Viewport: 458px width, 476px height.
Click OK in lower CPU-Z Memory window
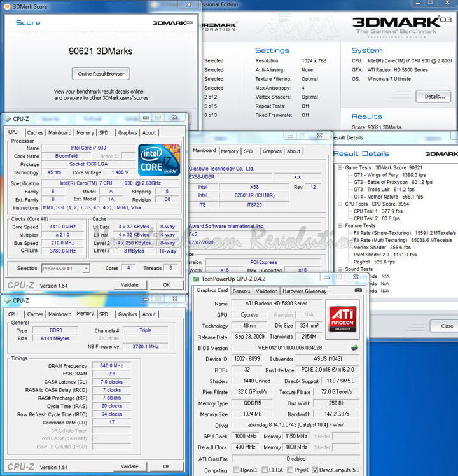point(167,466)
